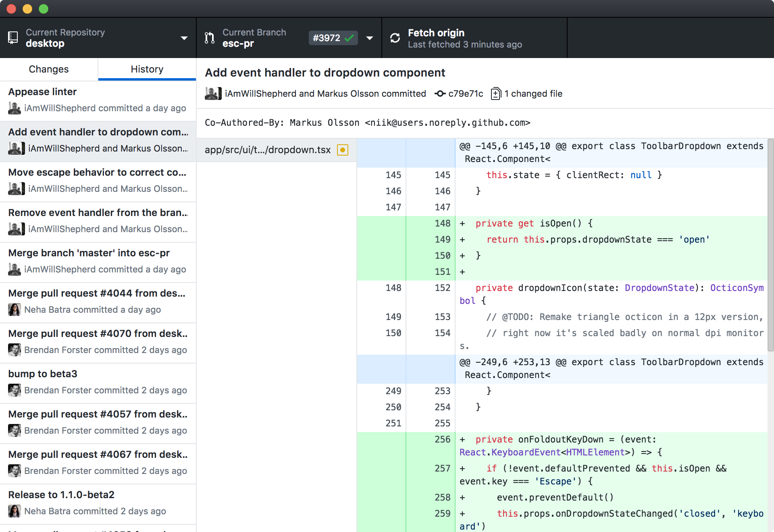Click the changed files count icon
774x532 pixels.
coord(496,94)
